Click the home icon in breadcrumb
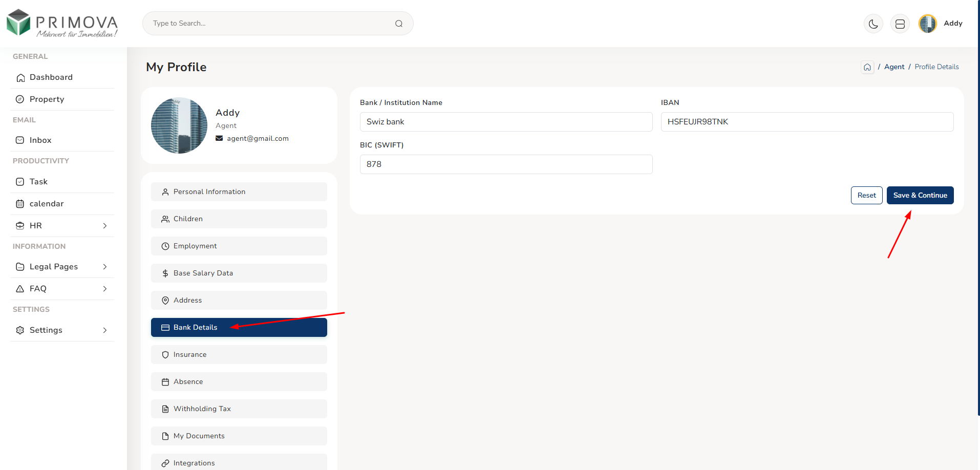The width and height of the screenshot is (980, 470). point(867,67)
